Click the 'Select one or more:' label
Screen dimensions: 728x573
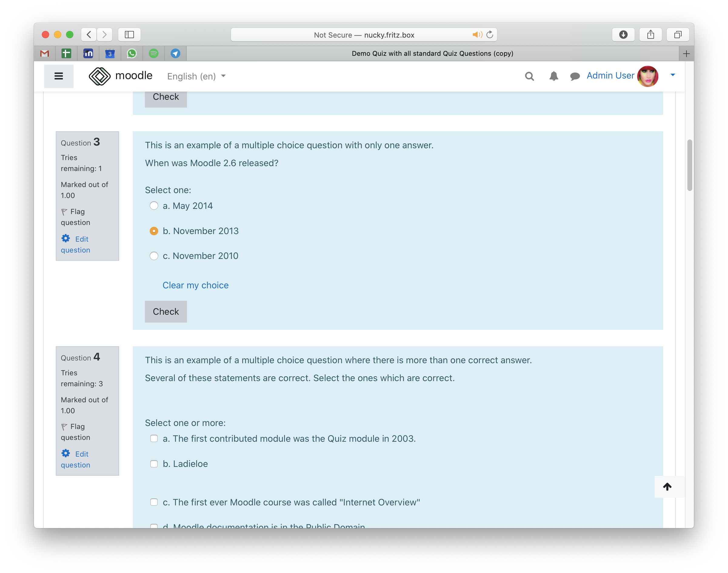(185, 423)
